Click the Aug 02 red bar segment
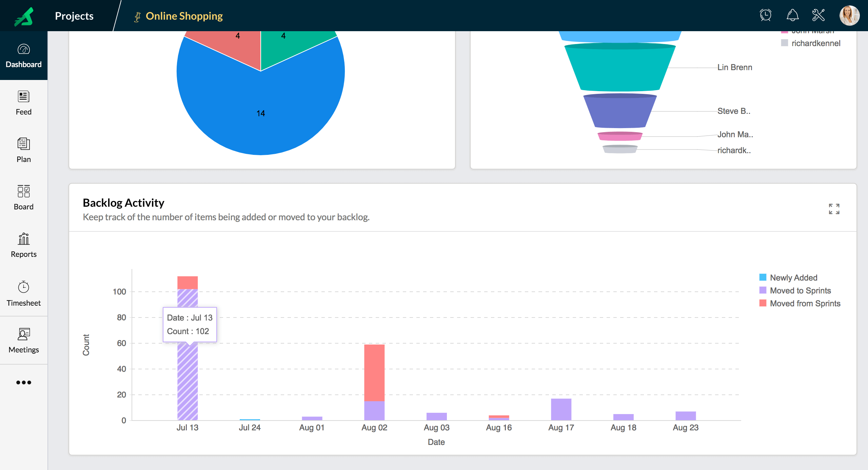The height and width of the screenshot is (470, 868). (374, 373)
